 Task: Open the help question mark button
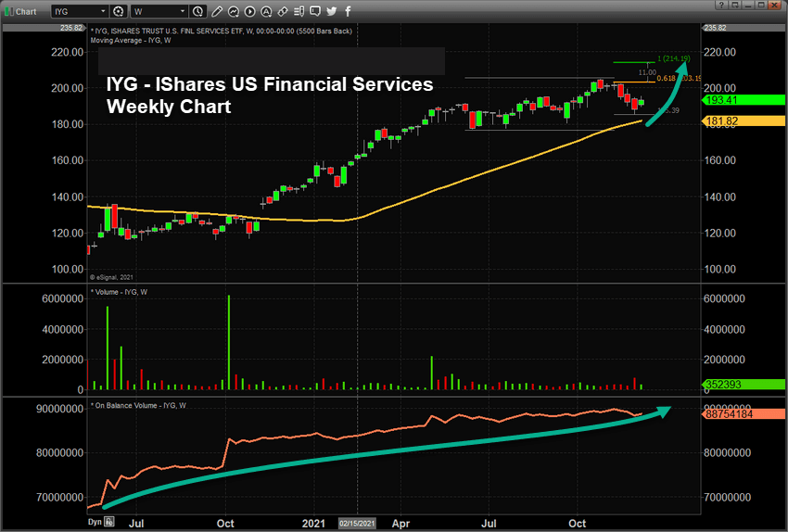coord(721,5)
